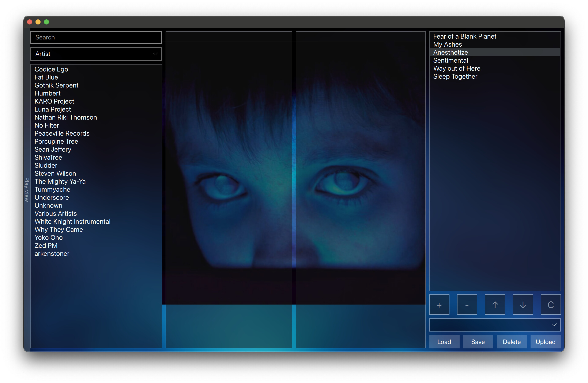Click the C clear playlist button
Screen dimensions: 588x383
pyautogui.click(x=550, y=305)
